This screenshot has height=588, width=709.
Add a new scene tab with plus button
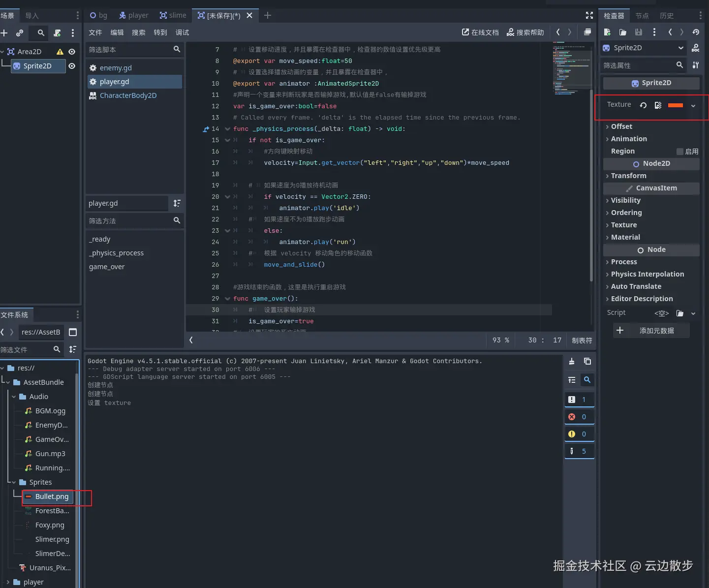268,15
